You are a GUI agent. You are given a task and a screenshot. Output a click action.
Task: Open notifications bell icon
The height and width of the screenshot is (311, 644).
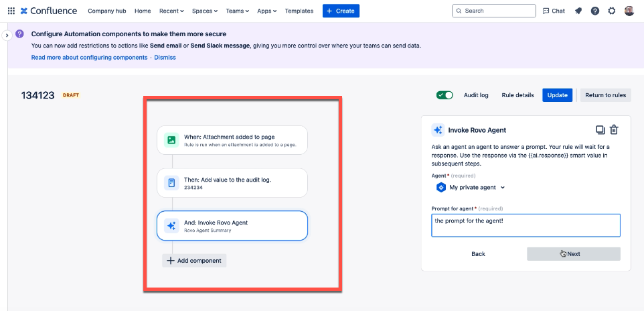(x=578, y=11)
